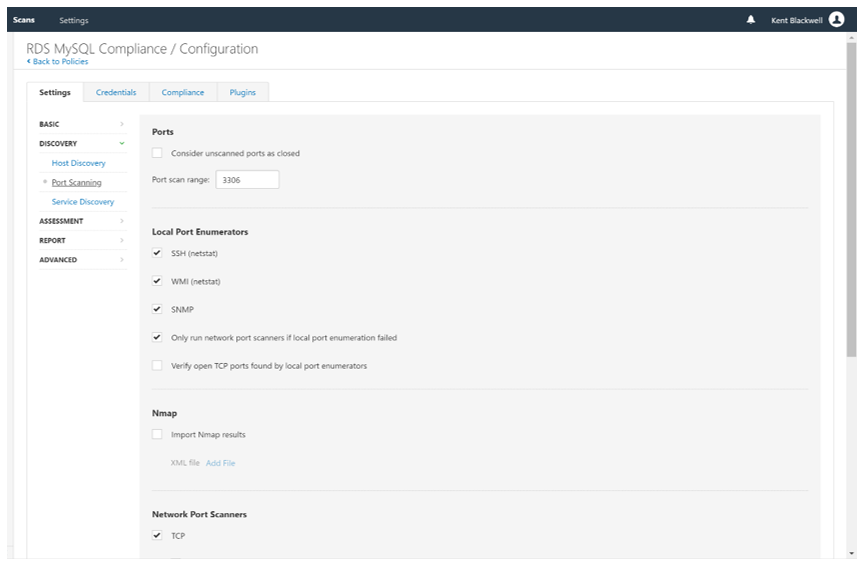Image resolution: width=864 pixels, height=566 pixels.
Task: Uncheck the WMI (netstat) checkbox
Action: [157, 281]
